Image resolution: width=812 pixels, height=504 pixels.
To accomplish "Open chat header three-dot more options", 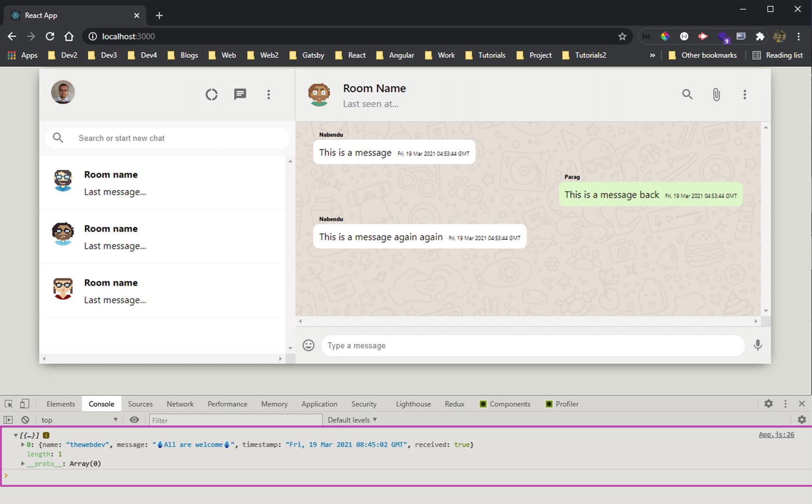I will click(745, 94).
